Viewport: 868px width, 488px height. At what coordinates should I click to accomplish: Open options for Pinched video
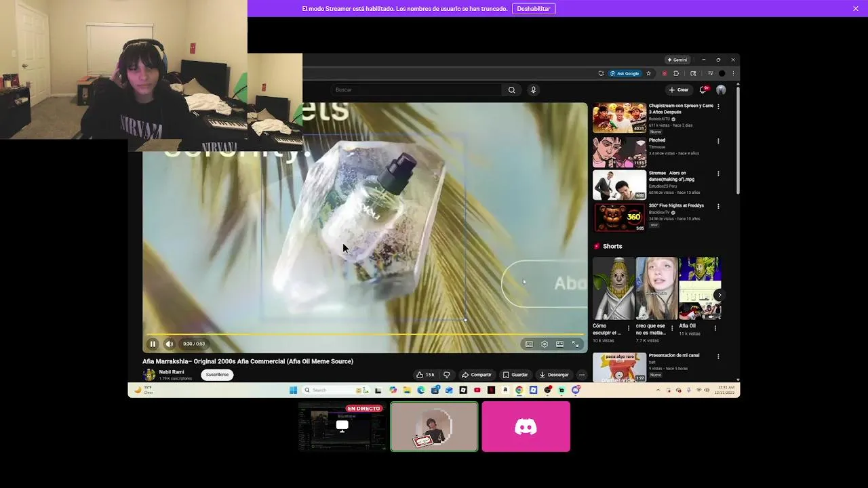pos(718,141)
